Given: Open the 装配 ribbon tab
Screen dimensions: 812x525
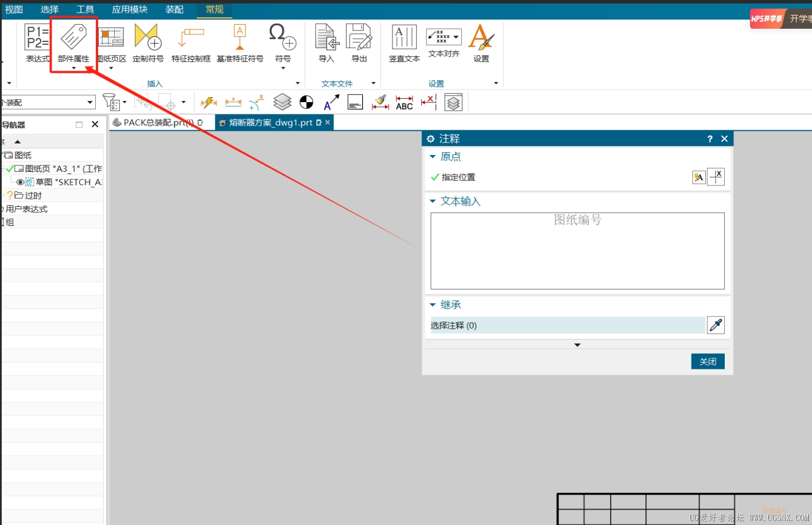Looking at the screenshot, I should 174,10.
